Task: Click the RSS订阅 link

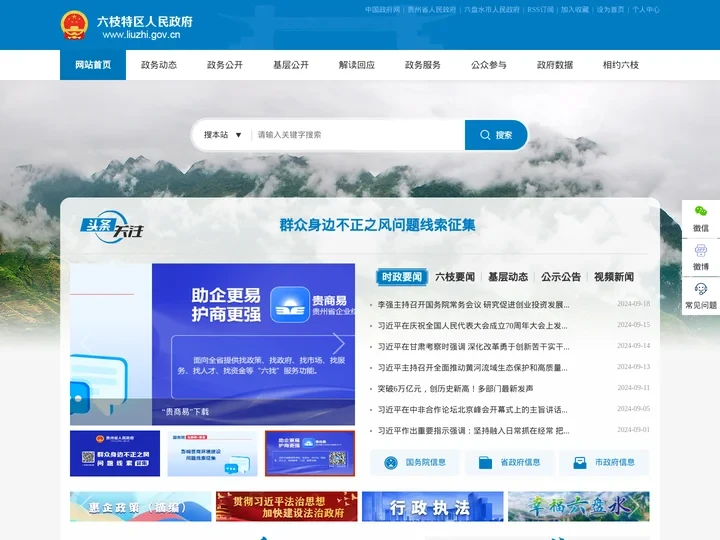Action: 540,9
